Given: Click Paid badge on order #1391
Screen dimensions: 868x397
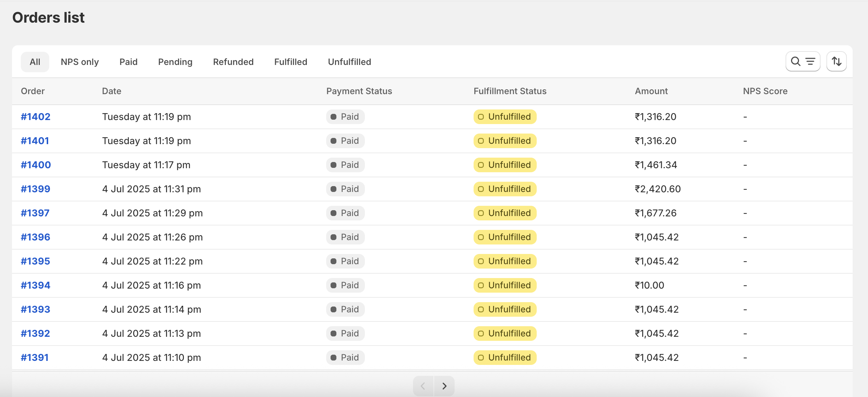Looking at the screenshot, I should pos(345,358).
